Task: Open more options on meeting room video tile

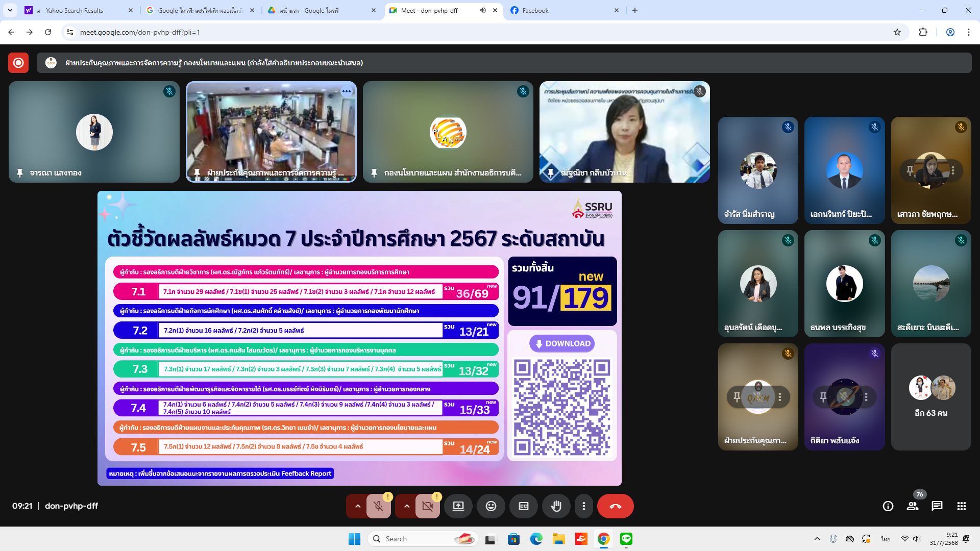Action: click(x=347, y=92)
